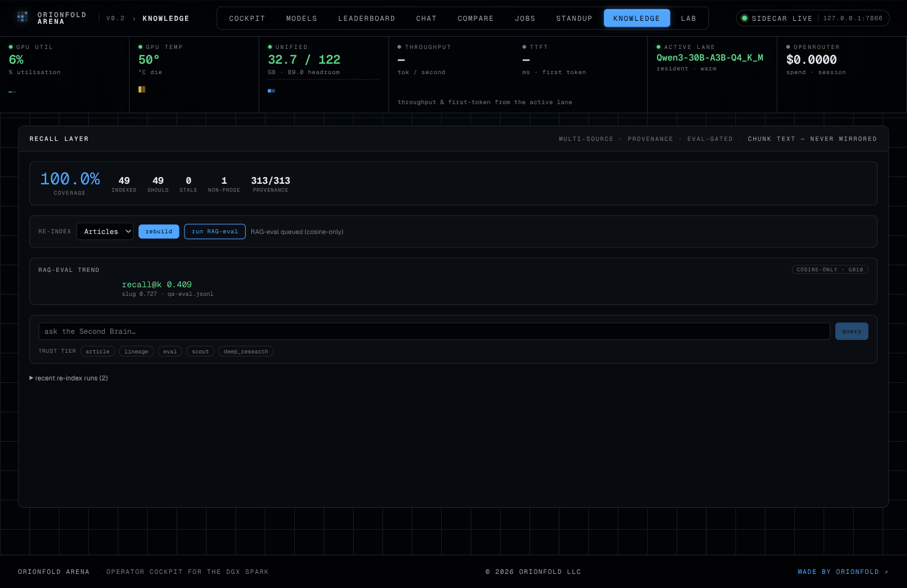Toggle the lineage trust tier chip
Screen dimensions: 907x588
pos(136,352)
